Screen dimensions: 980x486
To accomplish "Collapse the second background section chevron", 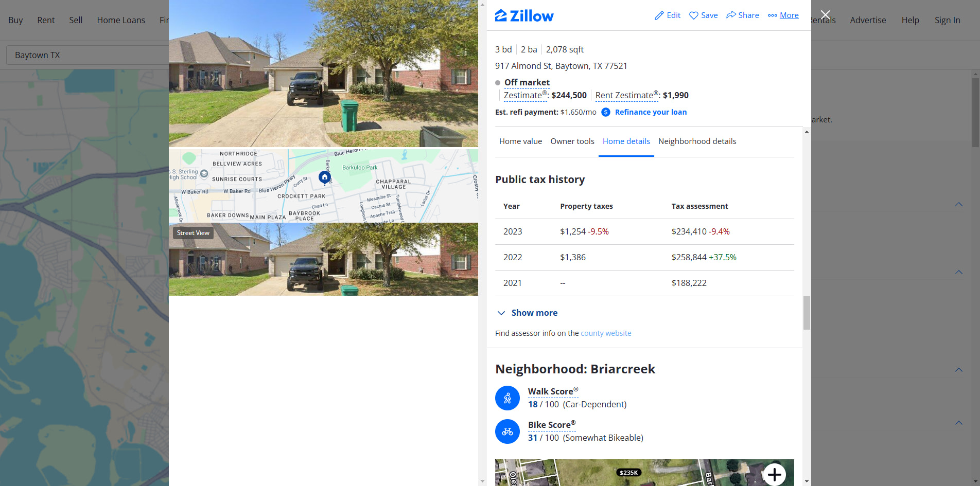I will (959, 272).
